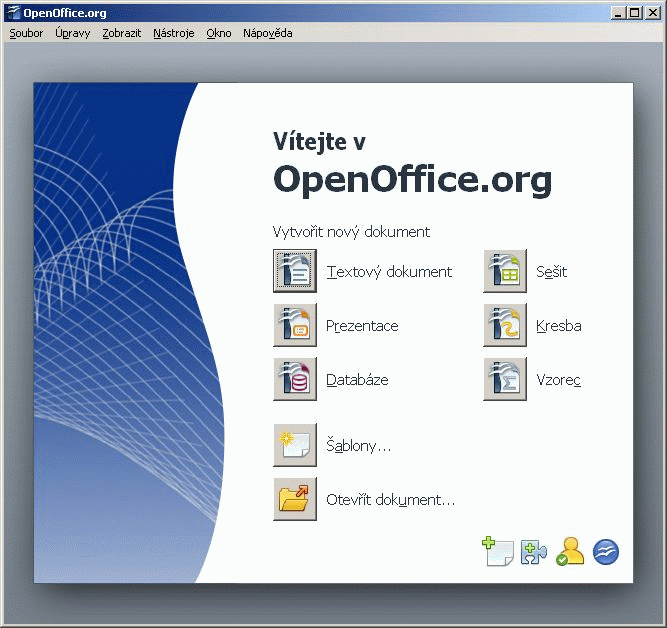
Task: Open the Zobrazit menu
Action: click(x=122, y=33)
